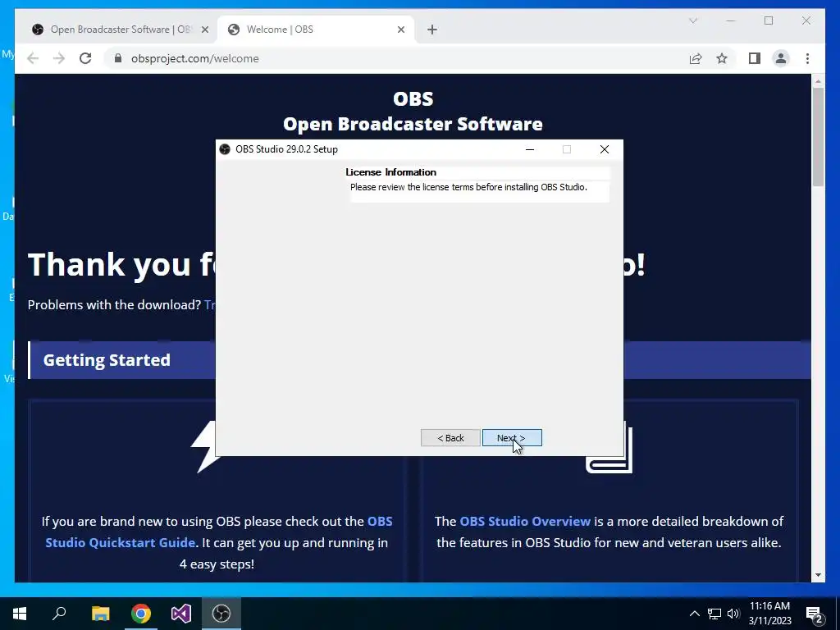This screenshot has height=630, width=840.
Task: Open Windows Start menu
Action: (20, 614)
